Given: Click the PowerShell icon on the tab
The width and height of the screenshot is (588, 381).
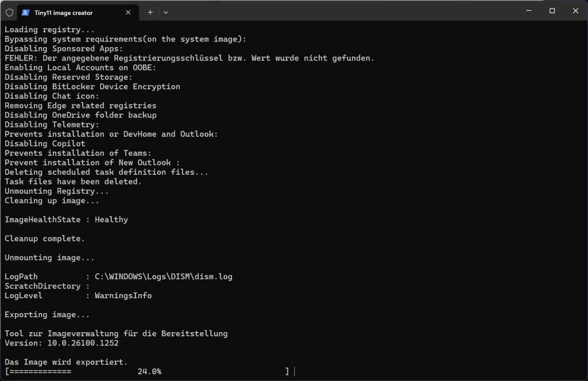Looking at the screenshot, I should pos(26,12).
